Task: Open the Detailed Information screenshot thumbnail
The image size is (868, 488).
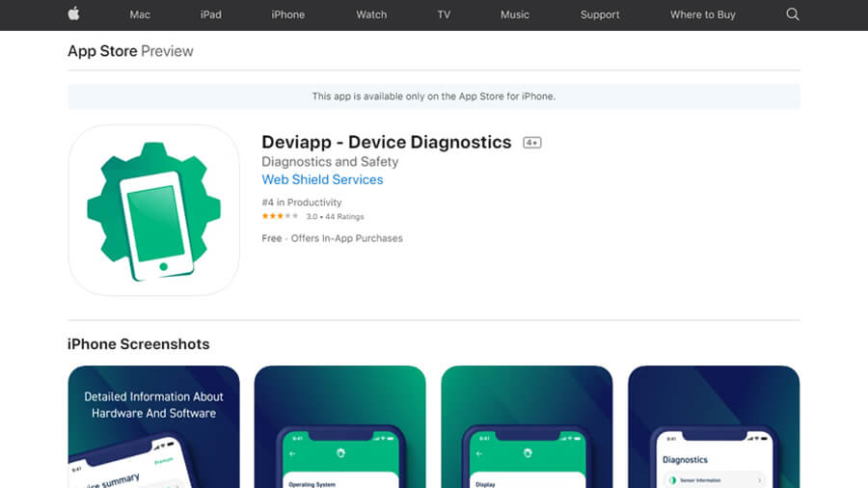Action: coord(153,426)
